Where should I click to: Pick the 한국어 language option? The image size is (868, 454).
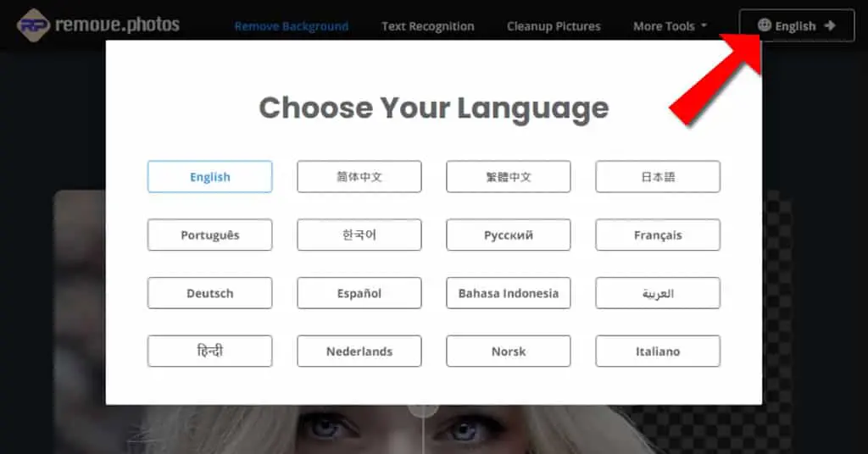(359, 235)
